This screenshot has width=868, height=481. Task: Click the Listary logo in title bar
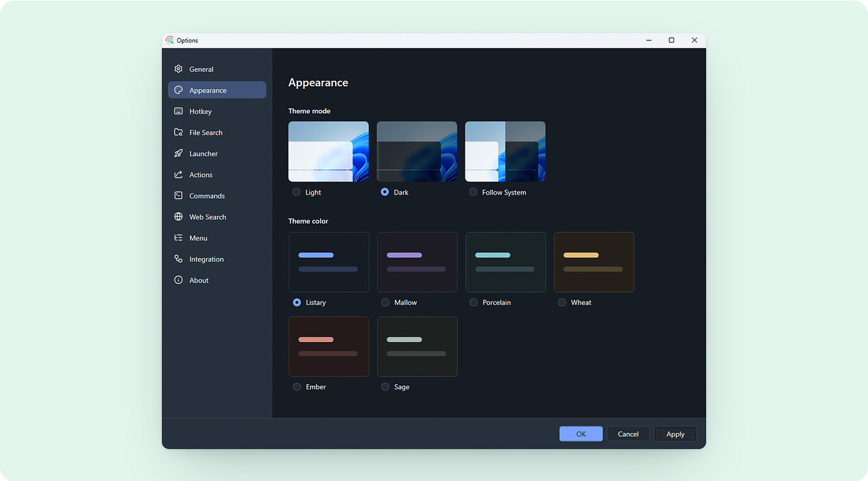point(170,40)
